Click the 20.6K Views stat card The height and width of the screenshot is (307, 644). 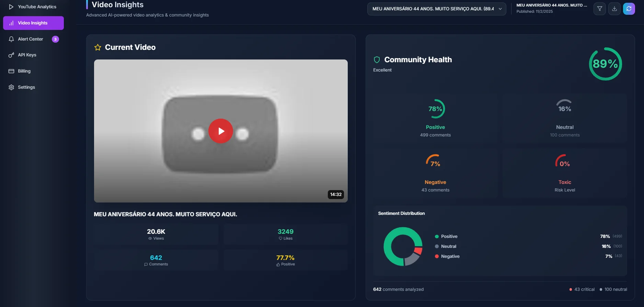156,234
